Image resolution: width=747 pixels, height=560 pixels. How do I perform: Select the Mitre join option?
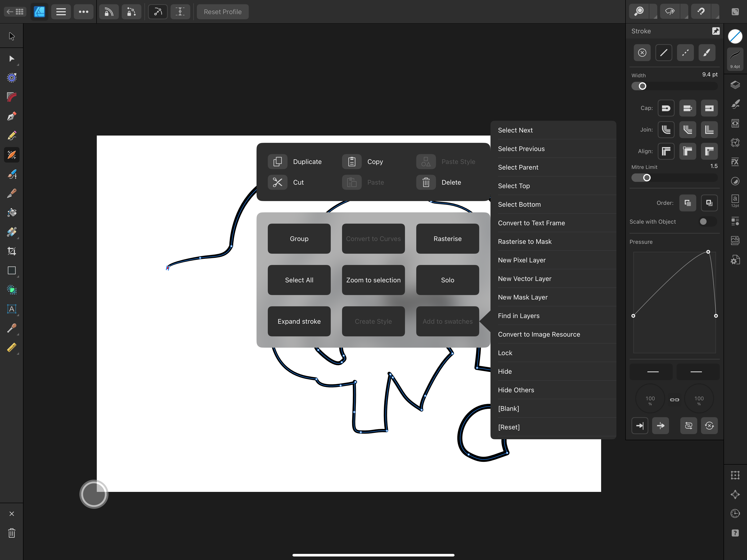709,130
